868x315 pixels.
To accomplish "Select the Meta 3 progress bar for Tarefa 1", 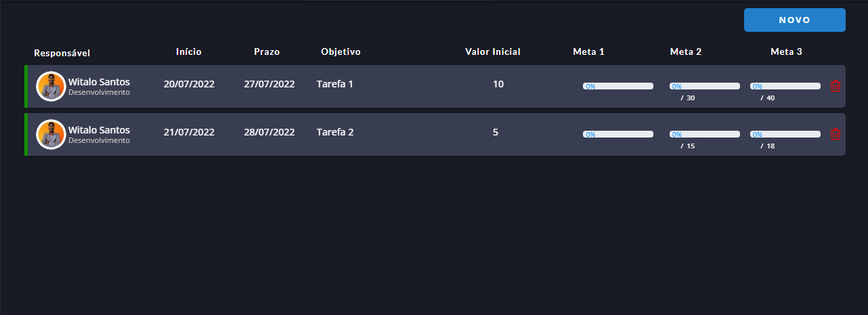I will 785,86.
